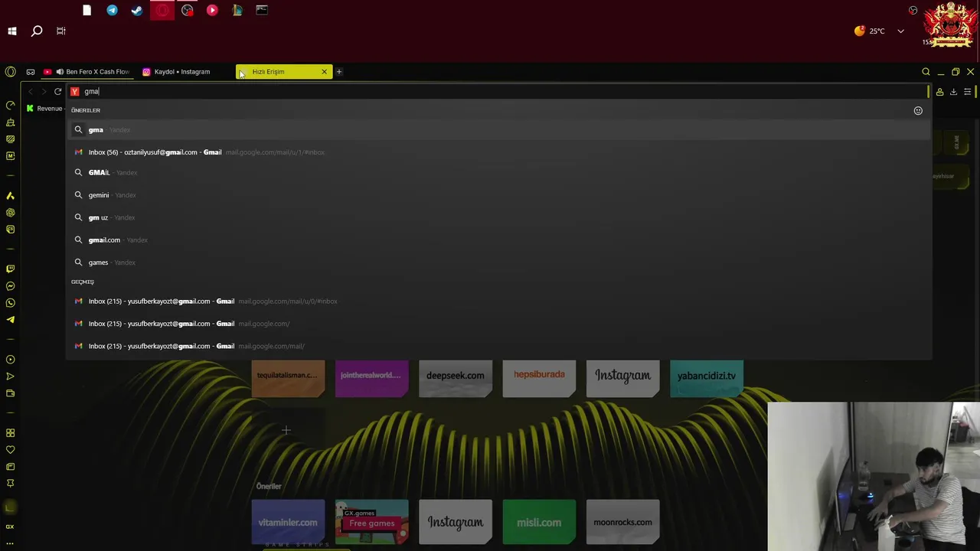Choose games Yandex suggestion
This screenshot has width=980, height=551.
(x=498, y=262)
